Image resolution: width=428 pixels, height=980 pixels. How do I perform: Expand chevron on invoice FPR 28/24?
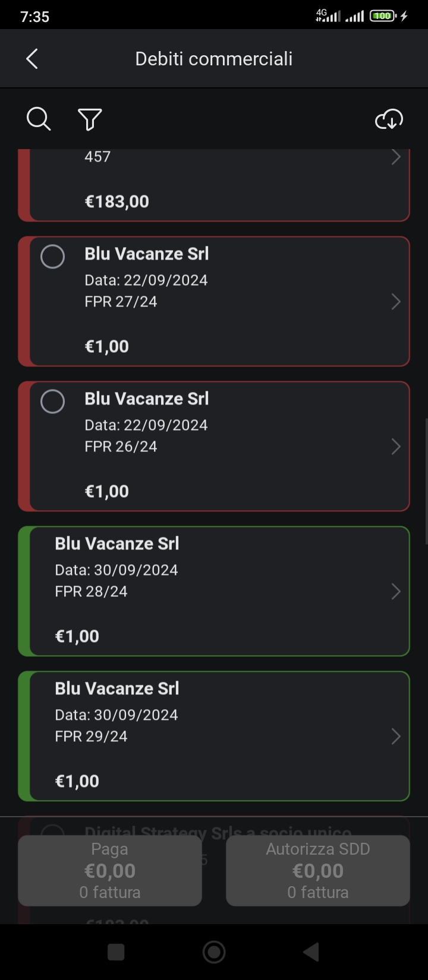pyautogui.click(x=395, y=592)
